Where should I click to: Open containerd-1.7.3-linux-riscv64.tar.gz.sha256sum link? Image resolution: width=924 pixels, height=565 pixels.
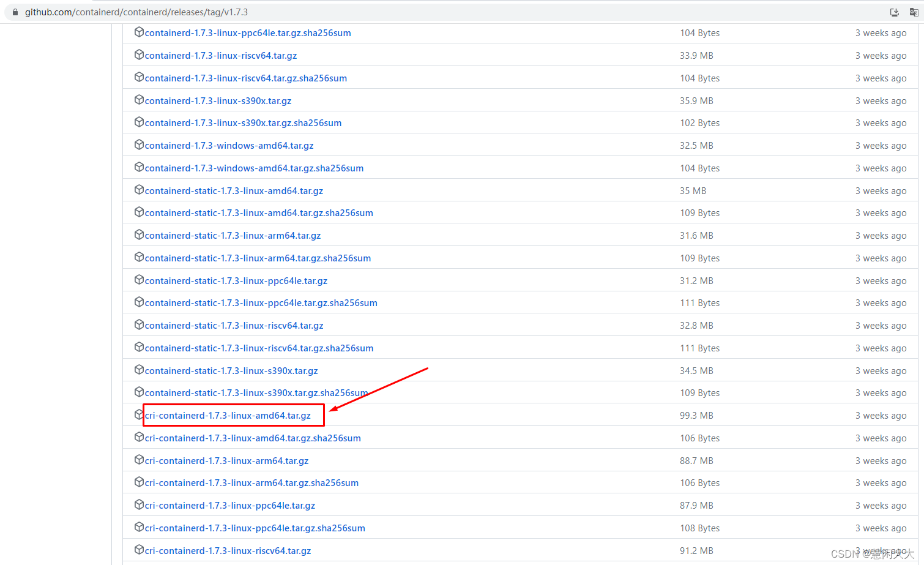click(x=246, y=78)
